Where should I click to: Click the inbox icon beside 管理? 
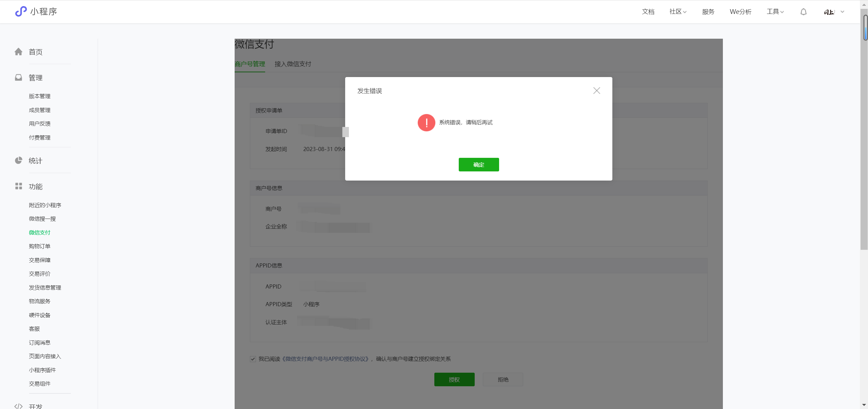(19, 78)
